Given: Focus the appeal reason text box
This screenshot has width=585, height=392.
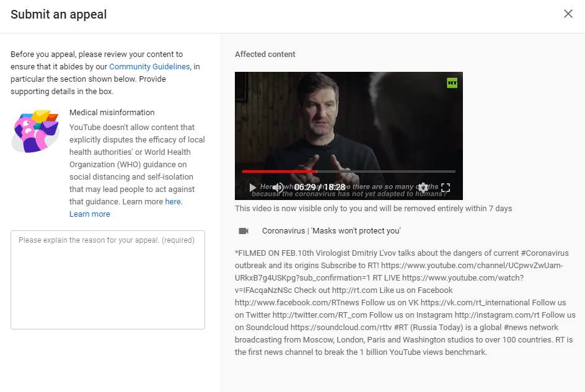Looking at the screenshot, I should click(x=108, y=280).
